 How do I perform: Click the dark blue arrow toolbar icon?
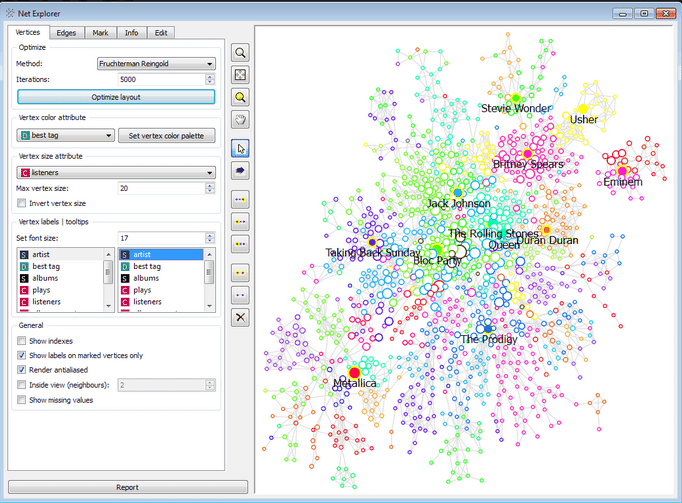[240, 171]
